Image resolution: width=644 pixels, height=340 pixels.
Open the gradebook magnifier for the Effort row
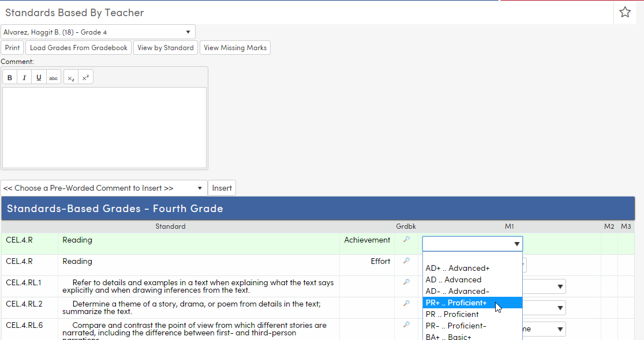pyautogui.click(x=406, y=262)
